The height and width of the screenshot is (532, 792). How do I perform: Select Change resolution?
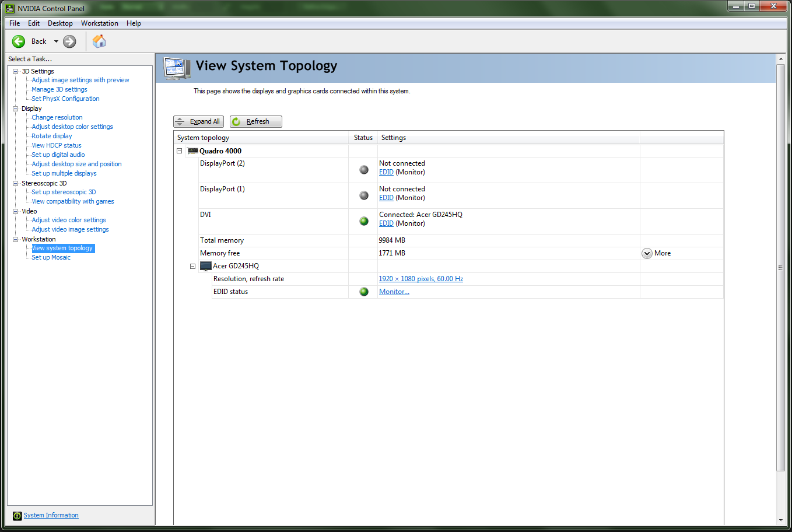pyautogui.click(x=57, y=117)
